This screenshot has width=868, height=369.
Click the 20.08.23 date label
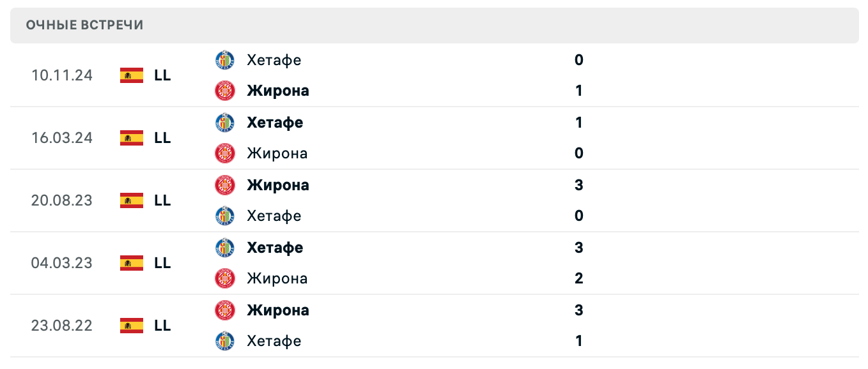click(x=62, y=200)
